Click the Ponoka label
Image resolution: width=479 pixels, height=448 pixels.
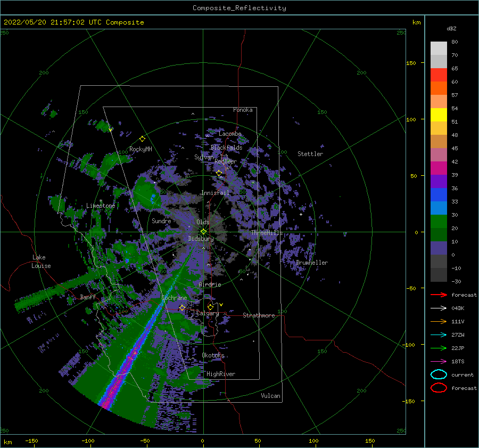click(243, 110)
